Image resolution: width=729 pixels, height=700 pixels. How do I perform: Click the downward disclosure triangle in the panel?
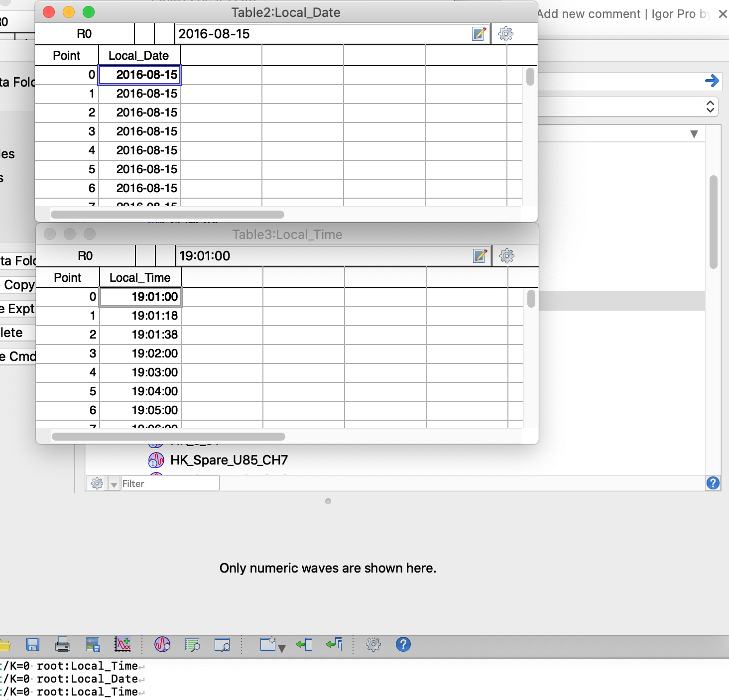point(693,133)
